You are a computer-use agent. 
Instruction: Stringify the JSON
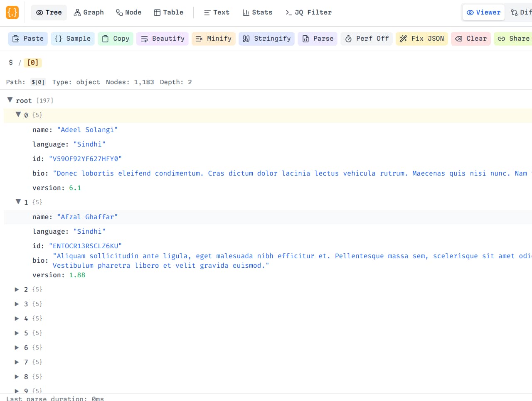[267, 39]
